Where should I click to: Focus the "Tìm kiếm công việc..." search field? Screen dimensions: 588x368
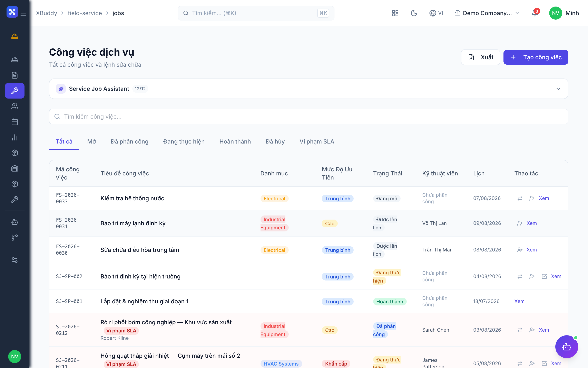point(308,117)
